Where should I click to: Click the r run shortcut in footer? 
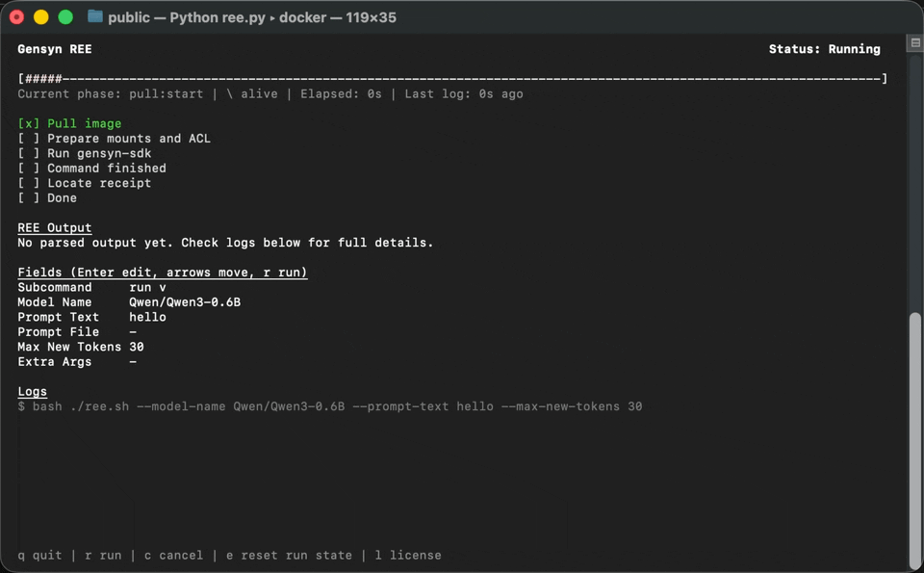(x=103, y=555)
